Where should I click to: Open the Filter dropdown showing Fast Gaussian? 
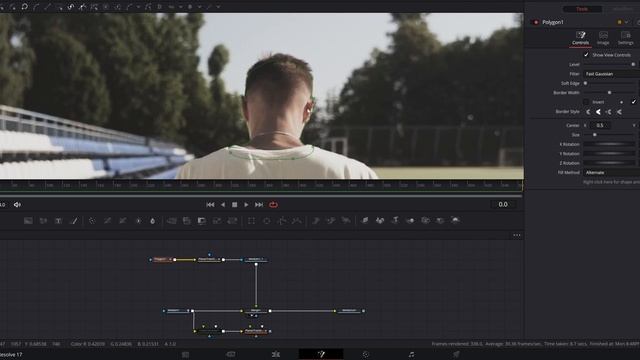pos(611,74)
